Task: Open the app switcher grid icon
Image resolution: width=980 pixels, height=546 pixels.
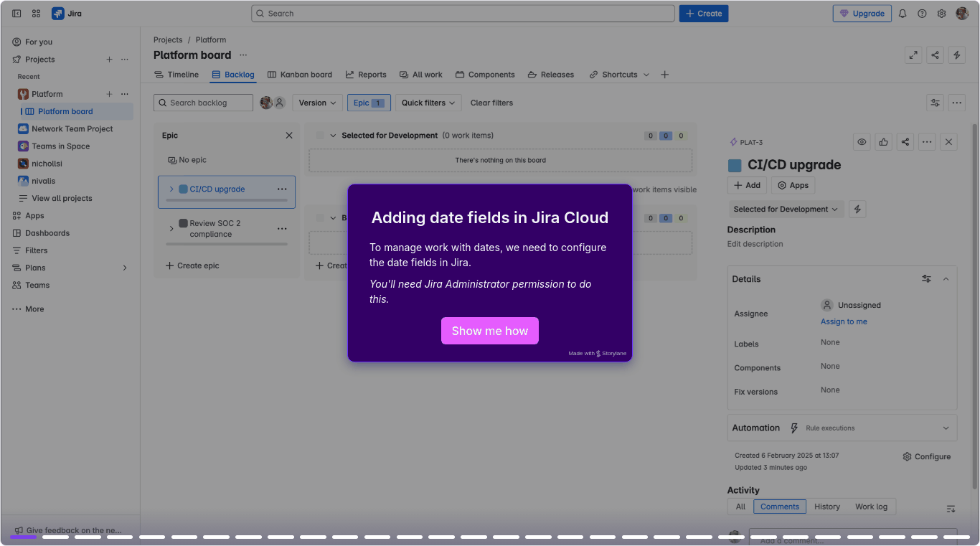Action: click(x=36, y=13)
